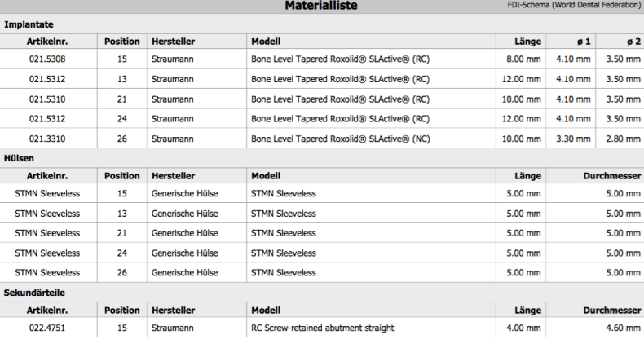
Task: Click the Artikelnr. header under Implantate
Action: click(47, 42)
